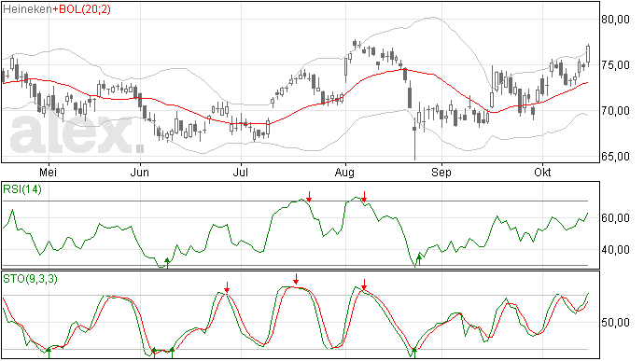Click the stochastic green arrow at Mei
Screen dimensions: 644x361
49,353
